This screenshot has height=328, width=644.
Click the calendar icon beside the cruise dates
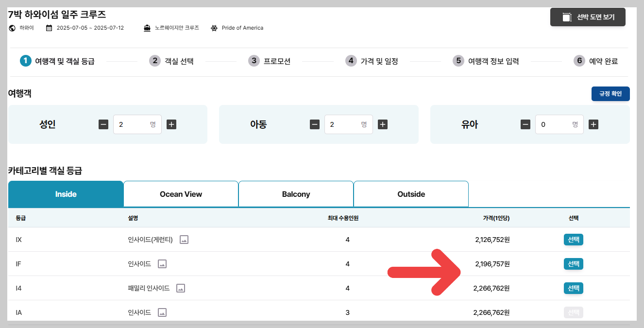click(49, 28)
